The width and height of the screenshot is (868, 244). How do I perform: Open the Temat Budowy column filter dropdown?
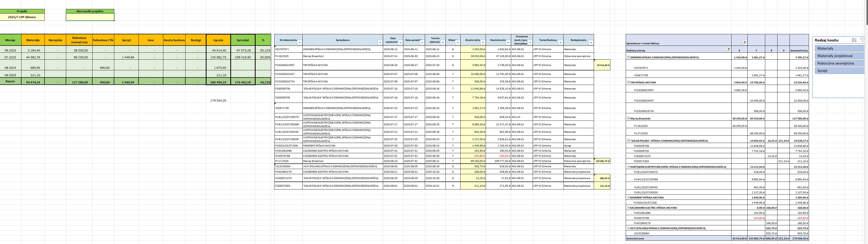(x=560, y=42)
